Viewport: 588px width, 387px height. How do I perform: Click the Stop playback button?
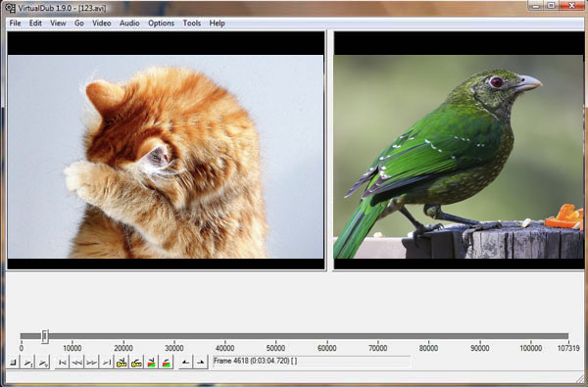point(14,363)
